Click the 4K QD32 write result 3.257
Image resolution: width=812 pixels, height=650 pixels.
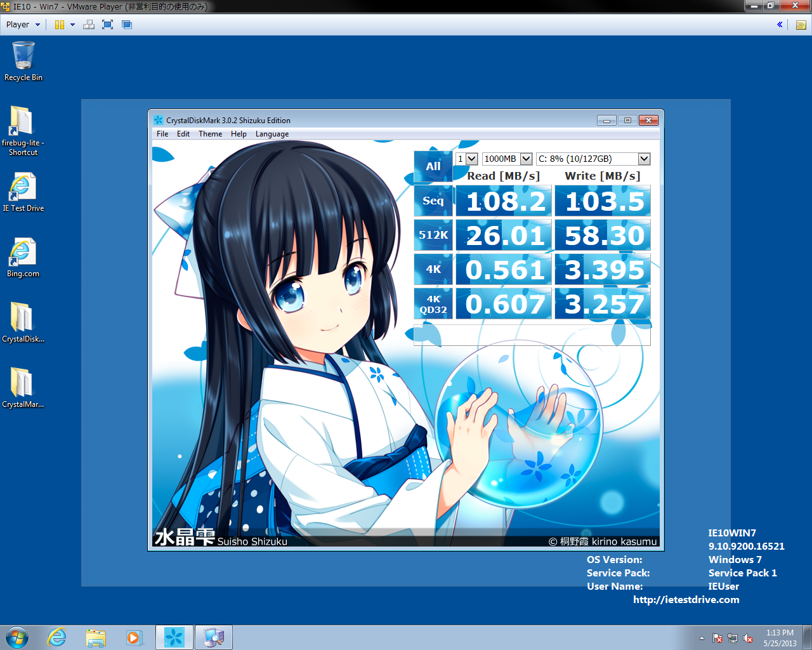click(603, 303)
